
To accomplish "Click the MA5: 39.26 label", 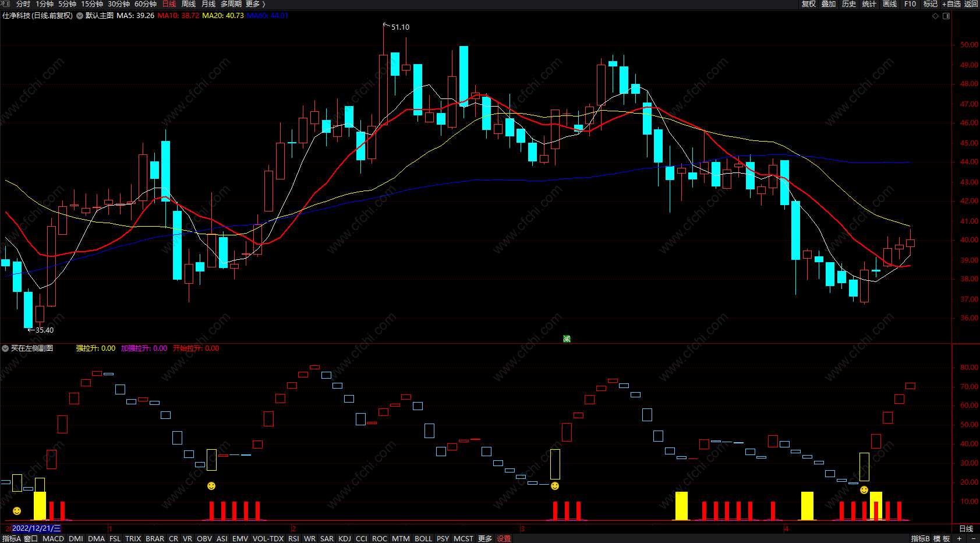I will 135,16.
